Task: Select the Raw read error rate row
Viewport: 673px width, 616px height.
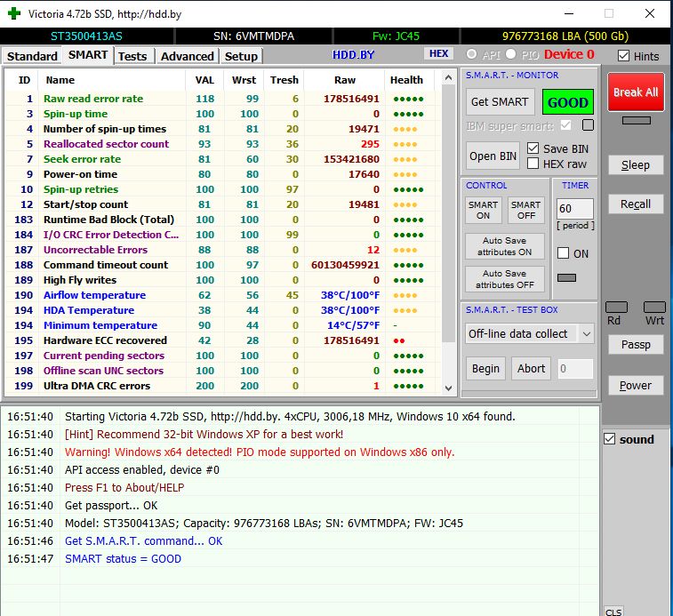Action: [223, 99]
